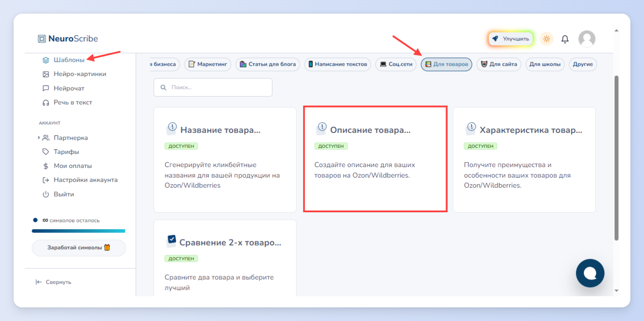Click the Мои оплаты dollar icon
644x321 pixels.
[x=46, y=166]
